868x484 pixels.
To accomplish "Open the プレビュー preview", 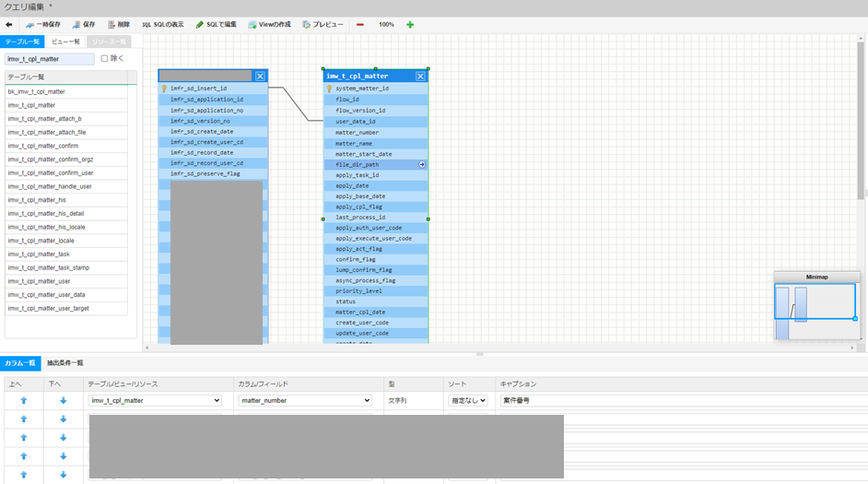I will click(323, 24).
